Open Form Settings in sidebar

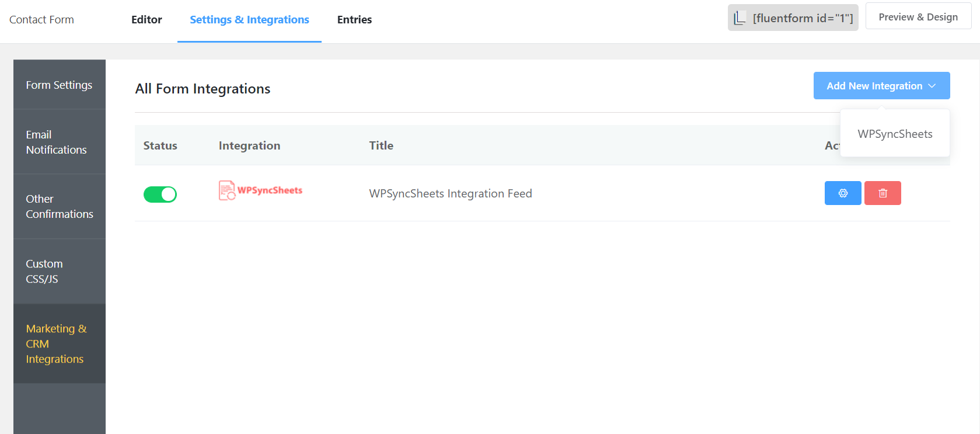click(60, 85)
